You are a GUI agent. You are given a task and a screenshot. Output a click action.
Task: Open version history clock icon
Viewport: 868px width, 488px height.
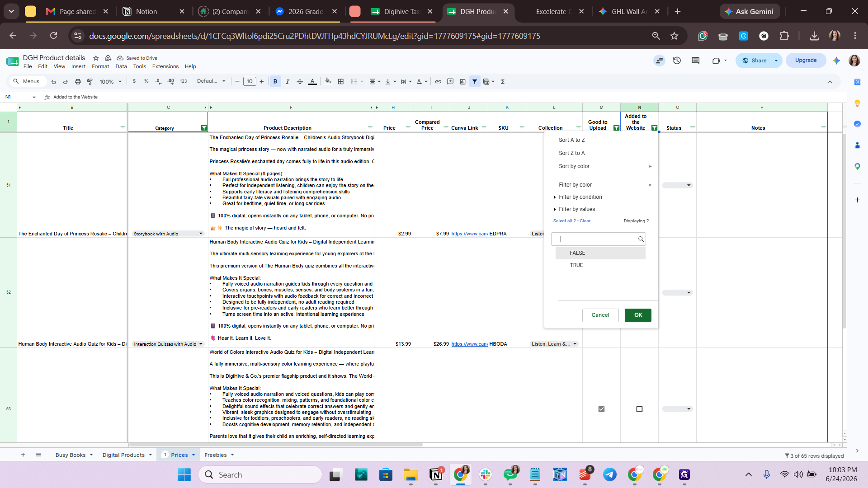[677, 61]
